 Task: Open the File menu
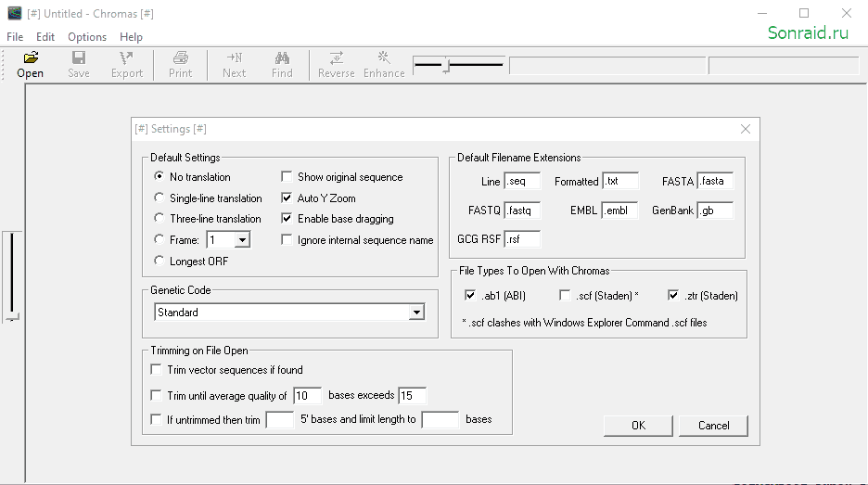[15, 37]
